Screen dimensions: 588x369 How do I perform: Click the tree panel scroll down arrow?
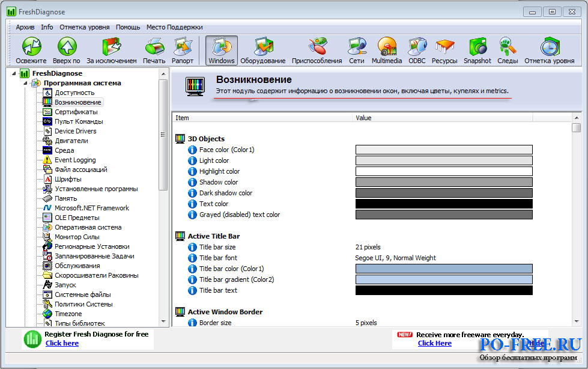(x=163, y=322)
